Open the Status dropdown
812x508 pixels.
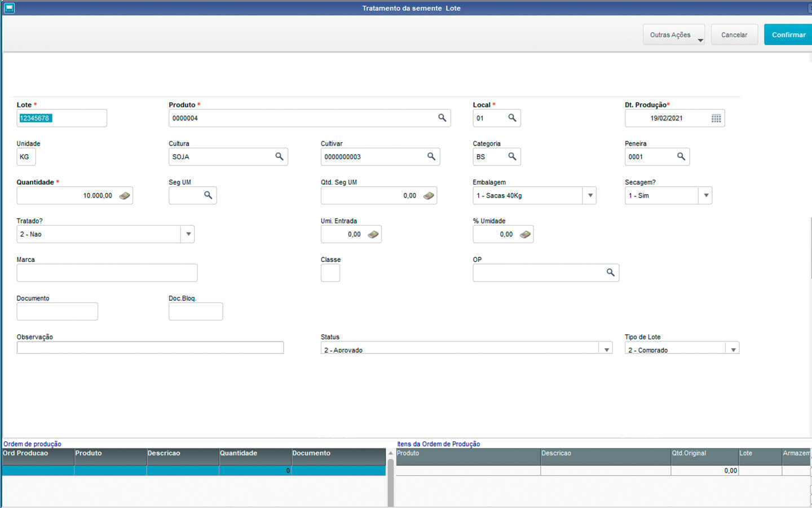(x=606, y=349)
